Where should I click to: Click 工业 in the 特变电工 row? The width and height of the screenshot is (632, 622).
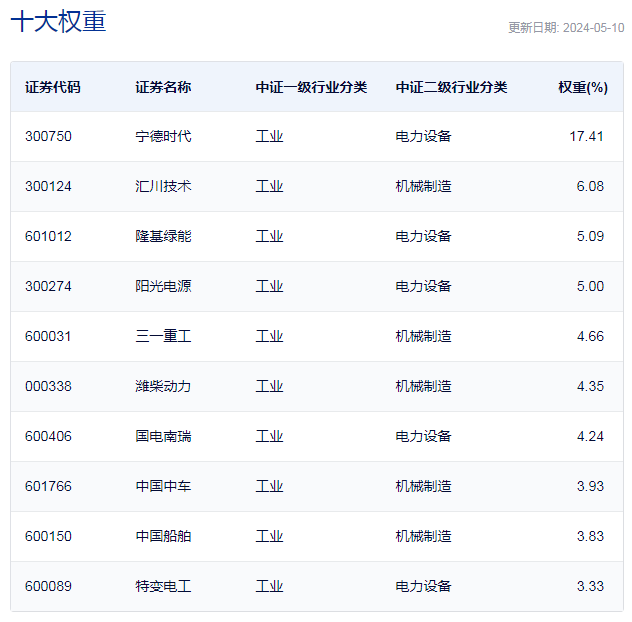pyautogui.click(x=269, y=586)
